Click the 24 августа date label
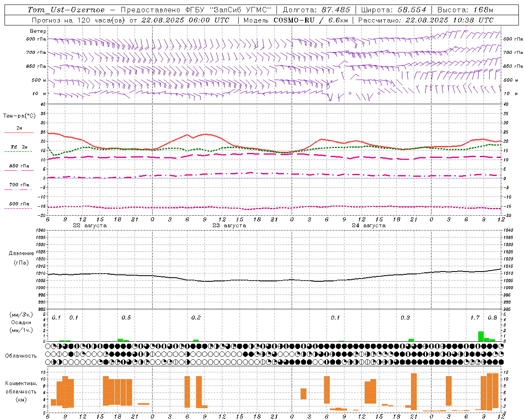 (x=369, y=226)
